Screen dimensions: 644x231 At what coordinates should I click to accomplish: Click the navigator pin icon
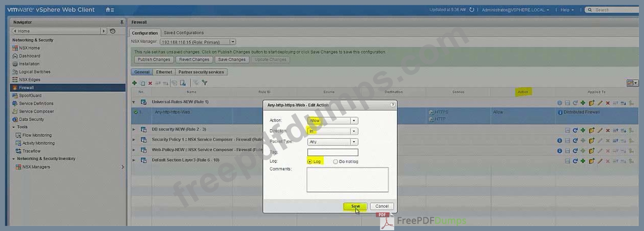point(122,22)
